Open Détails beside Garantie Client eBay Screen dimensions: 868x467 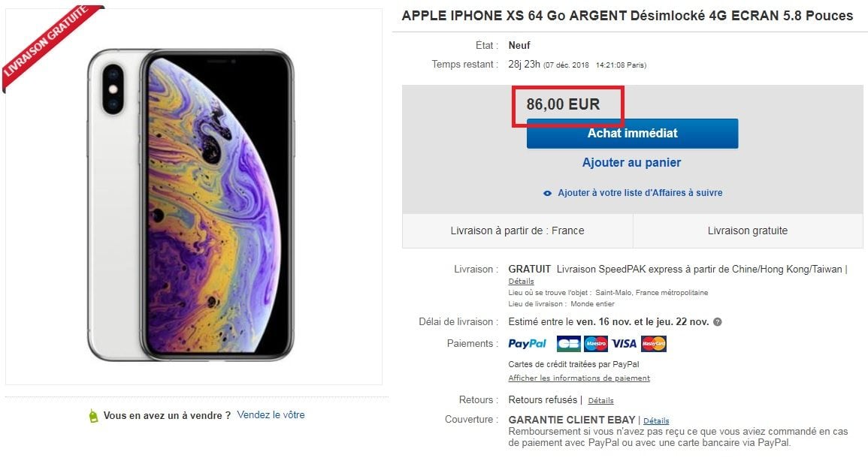tap(656, 421)
